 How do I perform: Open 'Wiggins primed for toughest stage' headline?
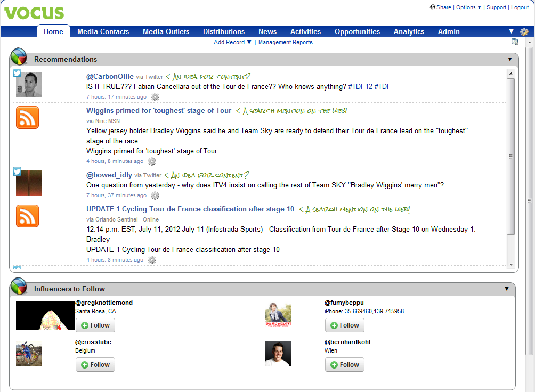coord(159,111)
